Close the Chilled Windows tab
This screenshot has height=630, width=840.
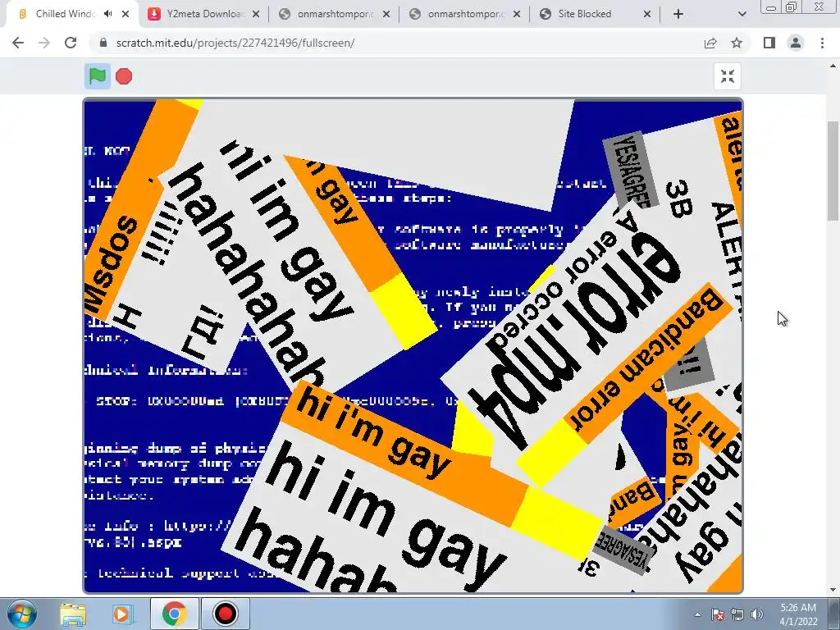point(126,14)
